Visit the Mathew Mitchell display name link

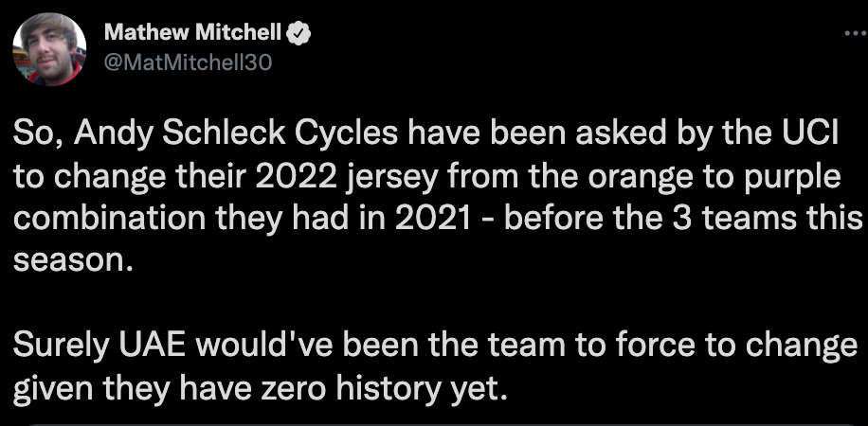pyautogui.click(x=192, y=33)
